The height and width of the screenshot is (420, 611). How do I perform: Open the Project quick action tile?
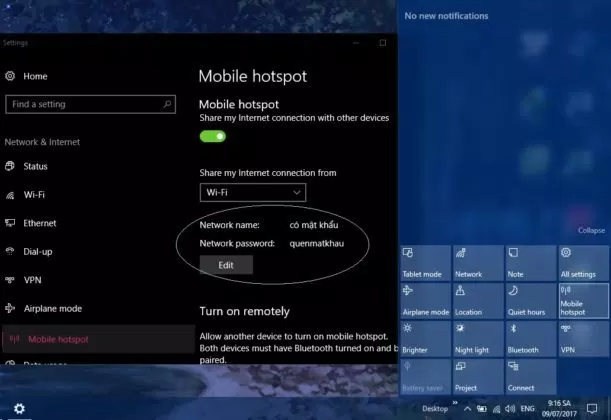(x=478, y=376)
